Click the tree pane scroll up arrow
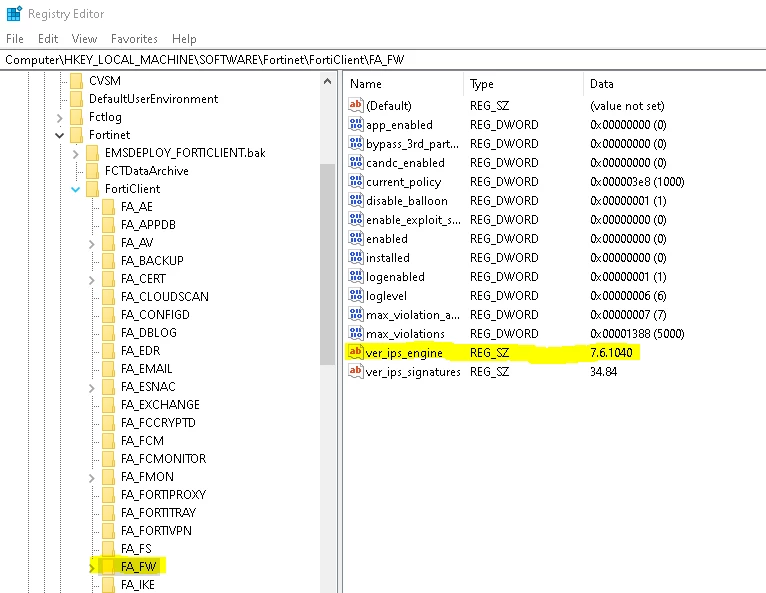 [x=327, y=81]
